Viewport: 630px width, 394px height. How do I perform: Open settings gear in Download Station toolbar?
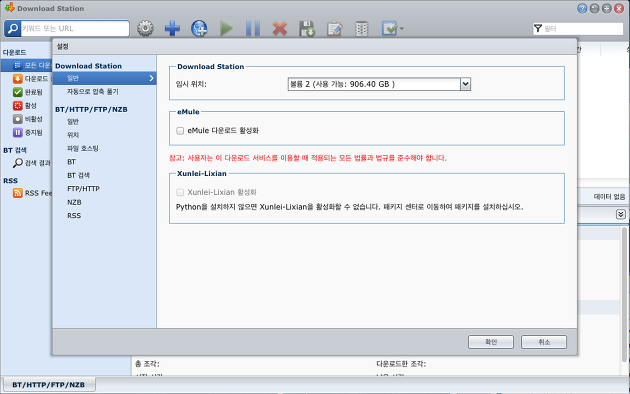pos(145,29)
